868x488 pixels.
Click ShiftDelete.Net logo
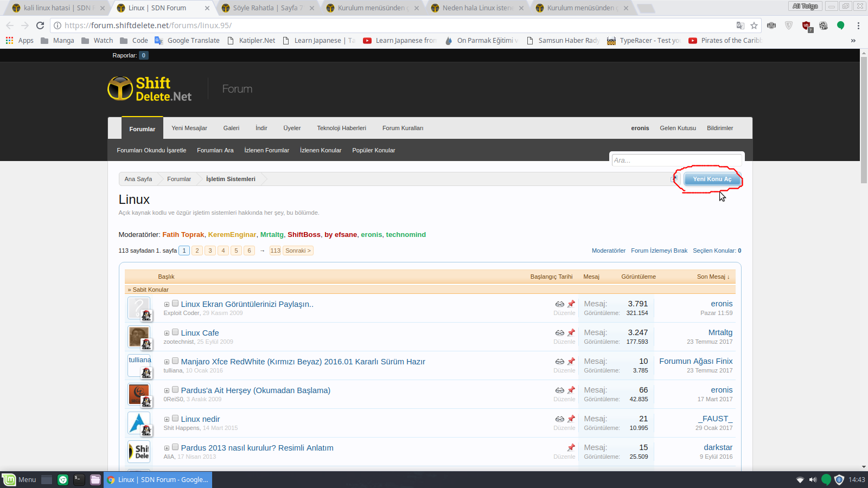pos(150,89)
